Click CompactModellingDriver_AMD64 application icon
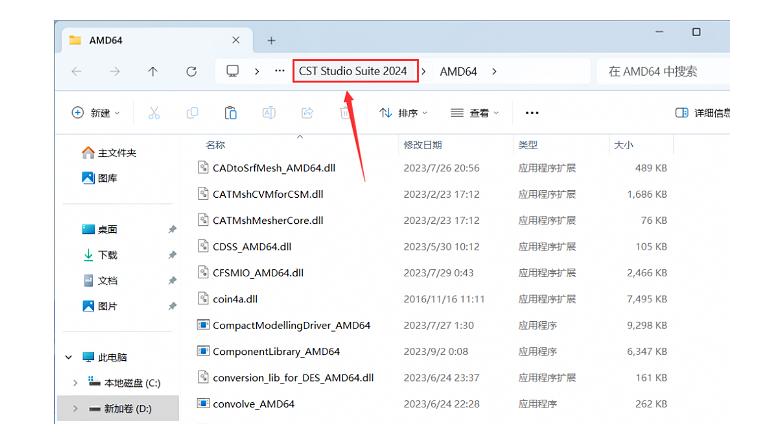The image size is (783, 445). [203, 325]
